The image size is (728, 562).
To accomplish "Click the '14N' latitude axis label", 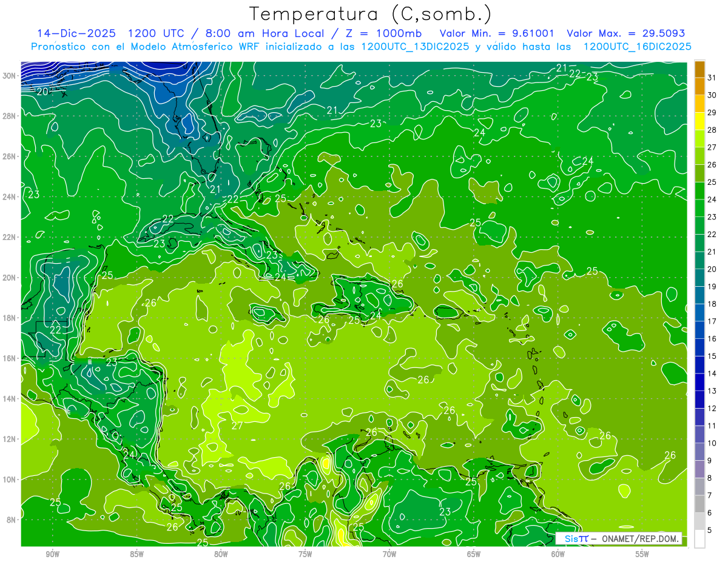I will [10, 398].
